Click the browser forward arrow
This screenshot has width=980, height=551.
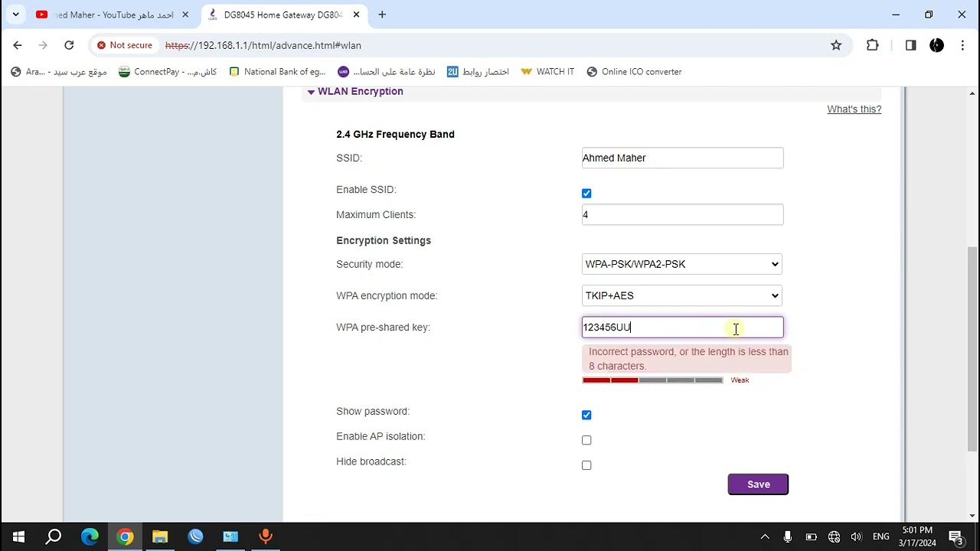[x=43, y=45]
